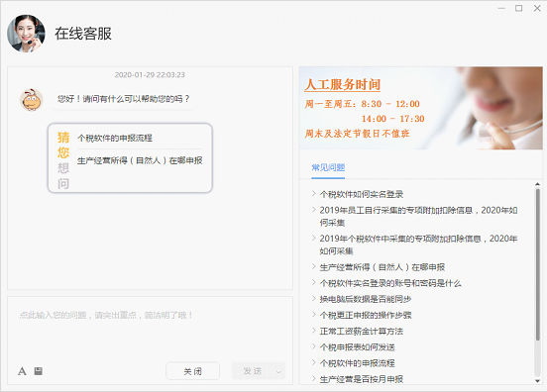This screenshot has width=547, height=392.
Task: Expand 正常工资薪金计算方法 chevron
Action: [x=314, y=331]
